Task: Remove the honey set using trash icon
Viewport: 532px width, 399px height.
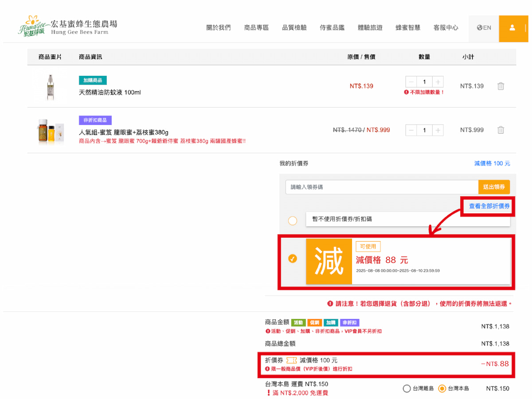Action: pos(501,130)
